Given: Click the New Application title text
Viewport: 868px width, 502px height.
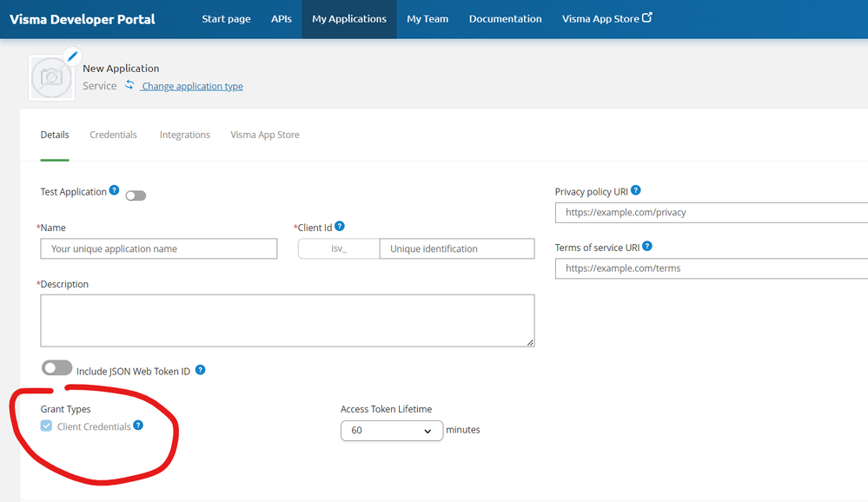Looking at the screenshot, I should pyautogui.click(x=122, y=68).
